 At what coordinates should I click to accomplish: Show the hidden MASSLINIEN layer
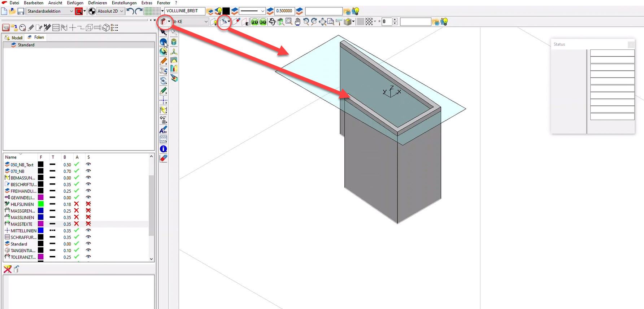[88, 217]
